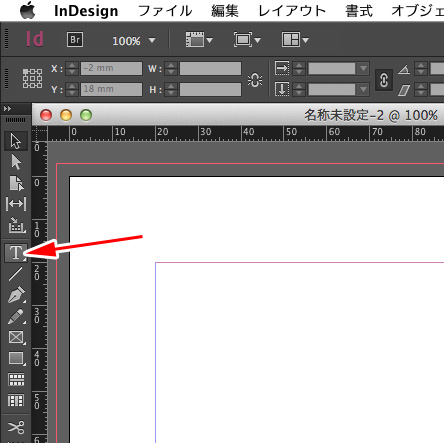This screenshot has width=444, height=443.
Task: Click the scale Y percentage icon
Action: click(x=282, y=90)
